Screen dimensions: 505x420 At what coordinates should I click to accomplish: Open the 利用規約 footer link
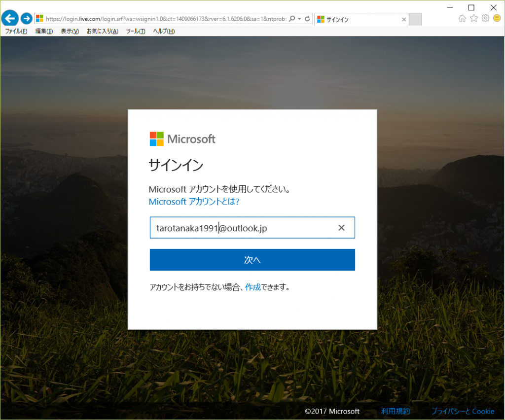(x=396, y=411)
